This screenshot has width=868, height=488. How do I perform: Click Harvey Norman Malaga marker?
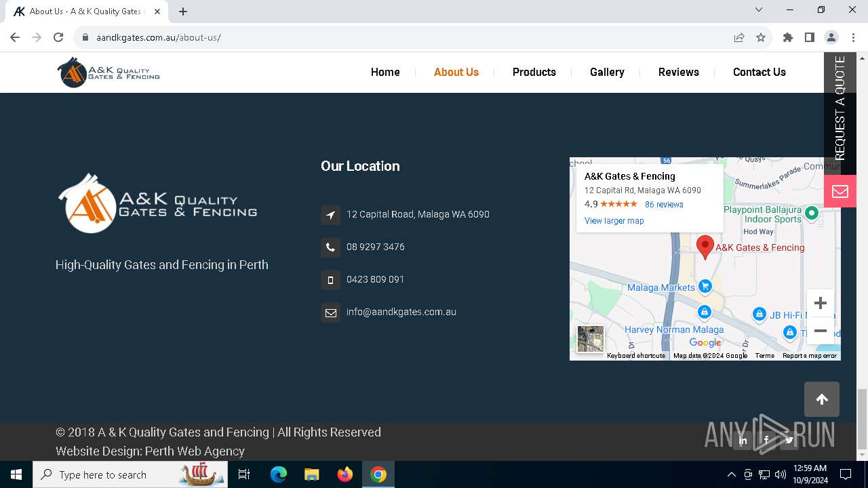pos(705,312)
